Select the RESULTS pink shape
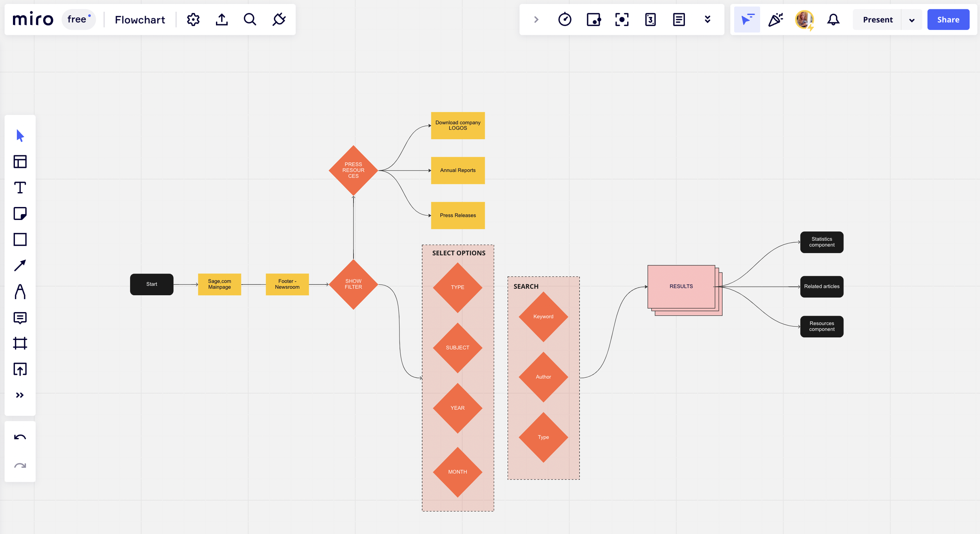Image resolution: width=980 pixels, height=534 pixels. 681,287
